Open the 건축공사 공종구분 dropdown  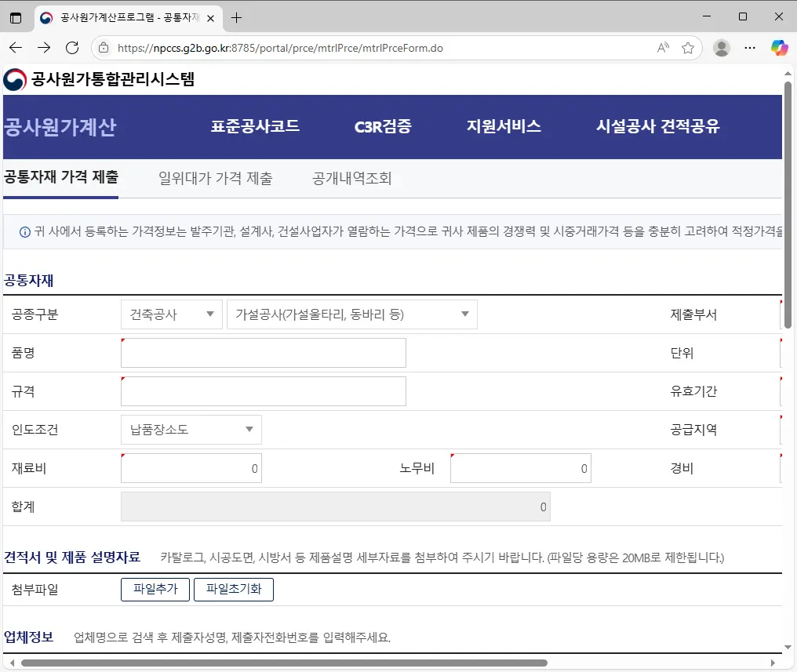tap(171, 314)
